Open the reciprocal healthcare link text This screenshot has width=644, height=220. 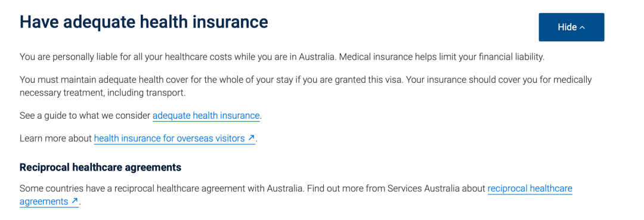coord(530,189)
